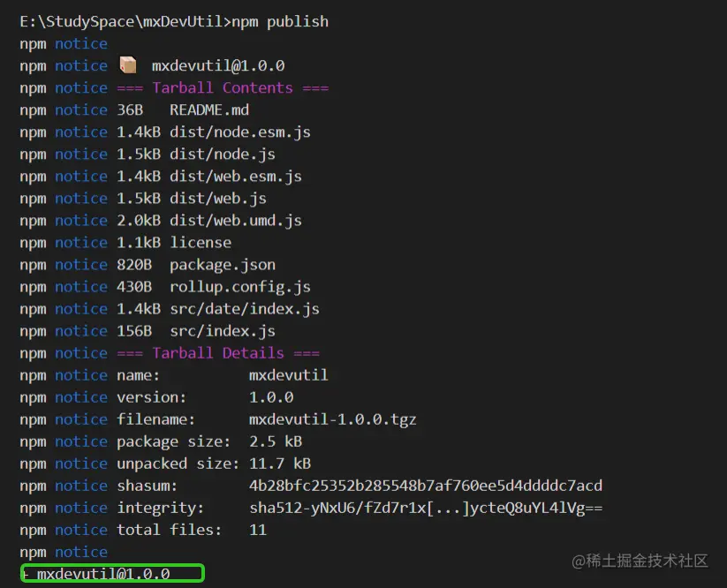Click the 'dist/node.js' file name
The width and height of the screenshot is (727, 588).
pyautogui.click(x=223, y=155)
